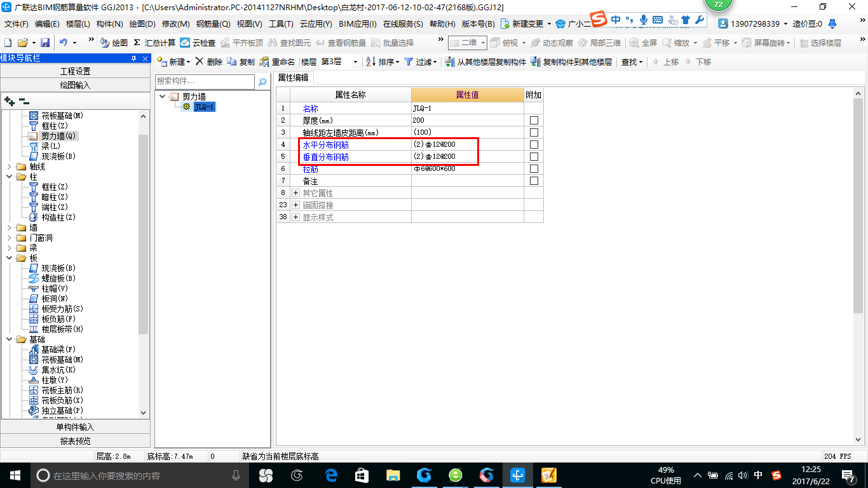
Task: Open the BIM应用(I) menu
Action: click(x=358, y=24)
